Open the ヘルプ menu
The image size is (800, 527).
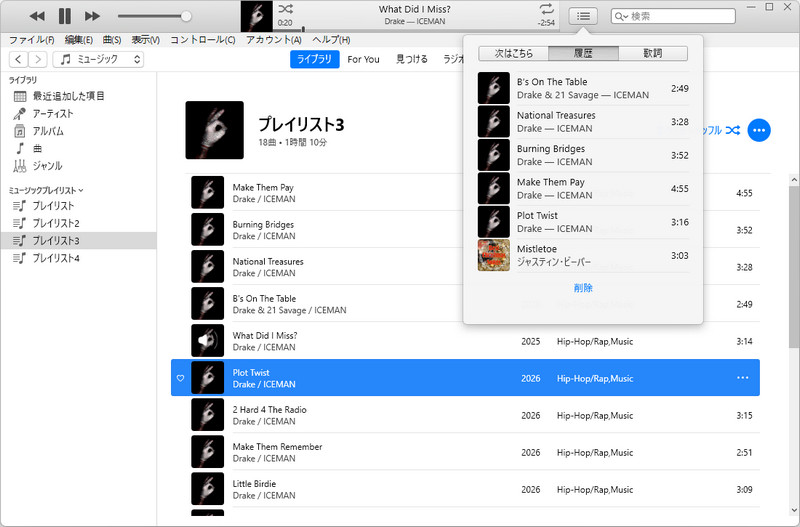click(331, 40)
